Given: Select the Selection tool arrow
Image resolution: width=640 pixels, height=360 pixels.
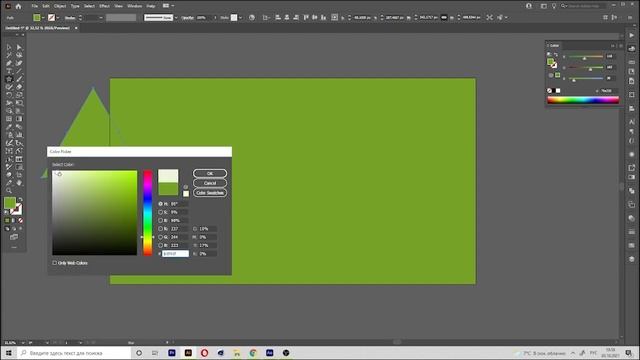Looking at the screenshot, I should (x=9, y=47).
